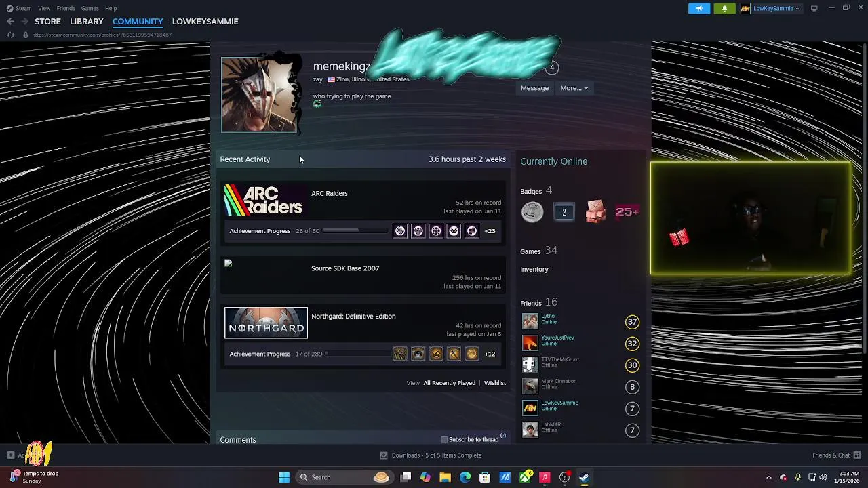Enable Subscribe to thread checkbox

point(444,440)
